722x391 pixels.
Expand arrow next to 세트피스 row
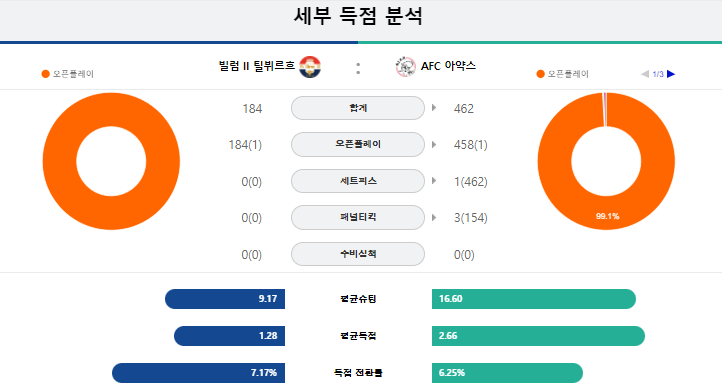pyautogui.click(x=434, y=181)
